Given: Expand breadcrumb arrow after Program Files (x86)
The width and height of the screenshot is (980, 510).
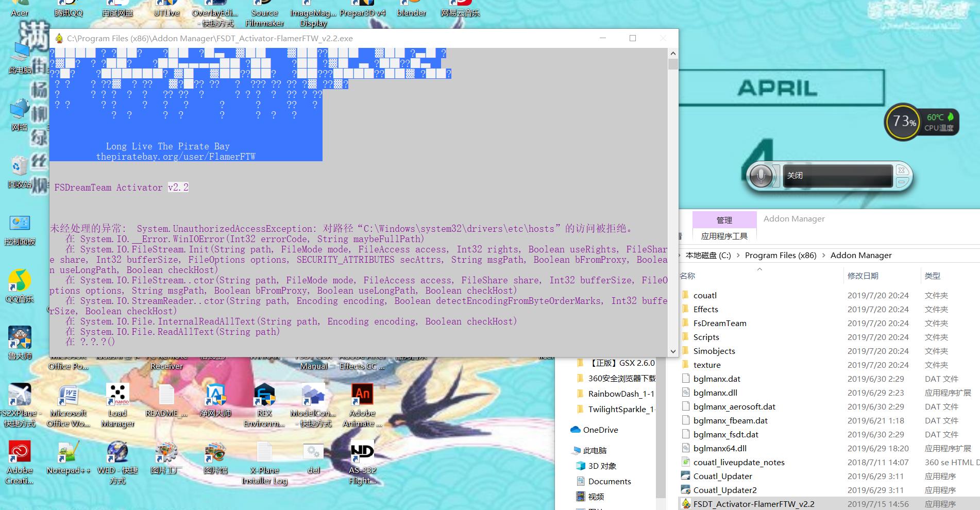Looking at the screenshot, I should (x=823, y=256).
